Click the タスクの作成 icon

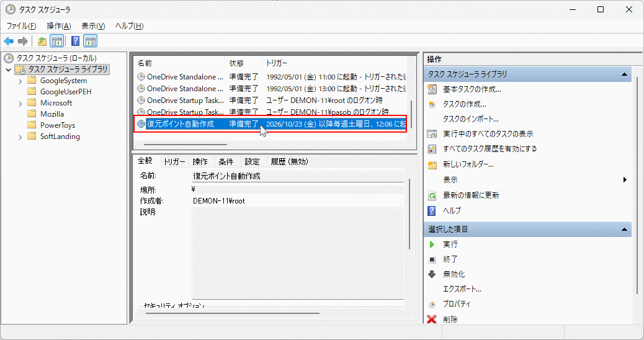(432, 104)
